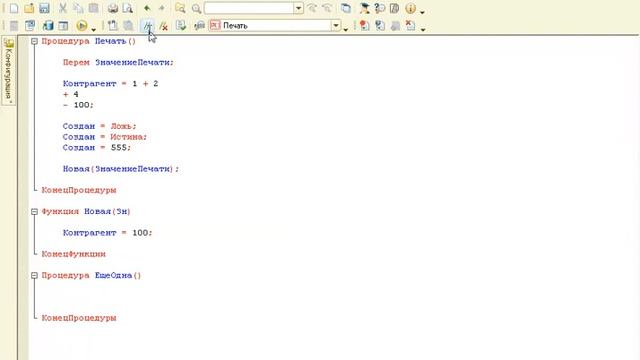Screen dimensions: 640x360
Task: Cut selection using the scissors icon
Action: point(62,8)
